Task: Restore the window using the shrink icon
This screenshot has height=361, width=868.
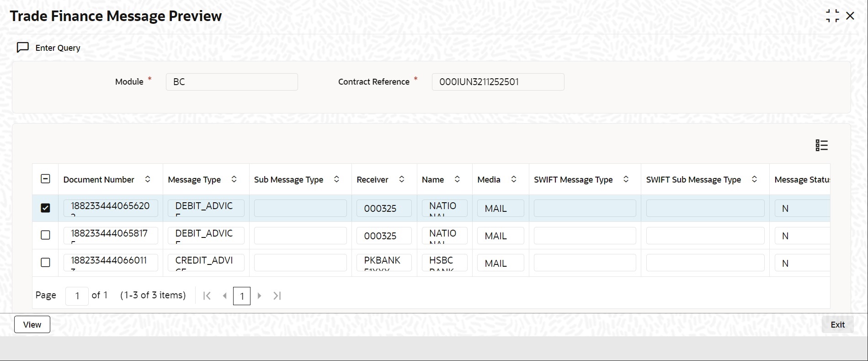Action: pyautogui.click(x=832, y=16)
